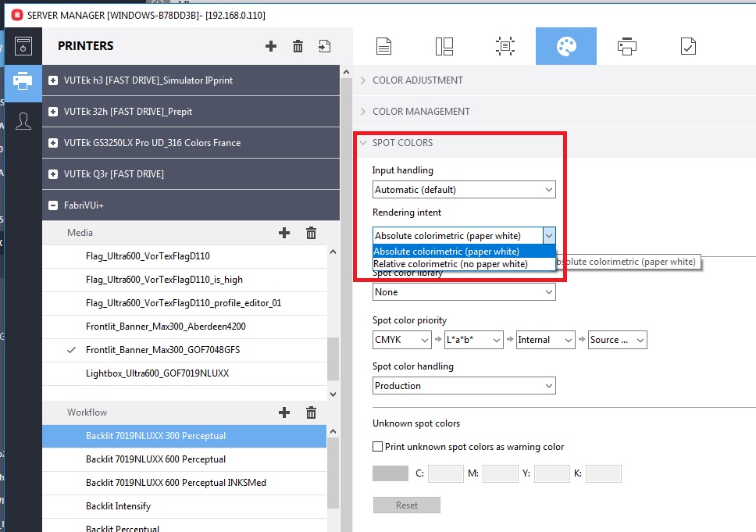Open the printer settings tab icon
This screenshot has height=532, width=756.
626,46
